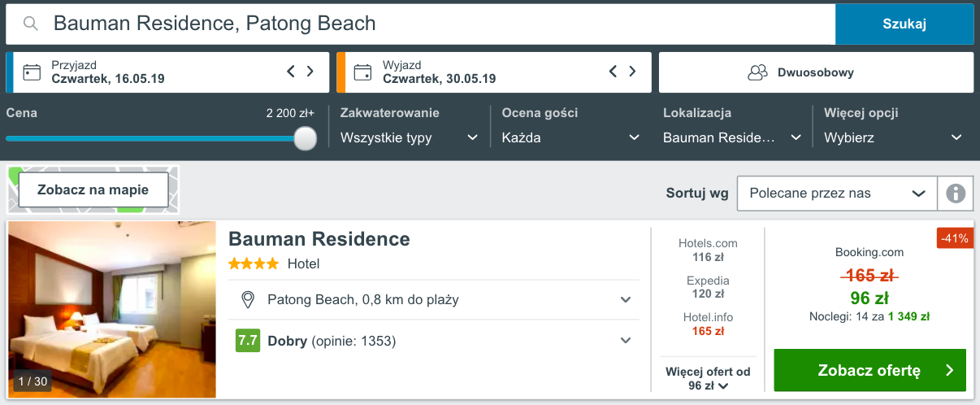The image size is (980, 405).
Task: Select the Dwuosobowy room type button
Action: (816, 72)
